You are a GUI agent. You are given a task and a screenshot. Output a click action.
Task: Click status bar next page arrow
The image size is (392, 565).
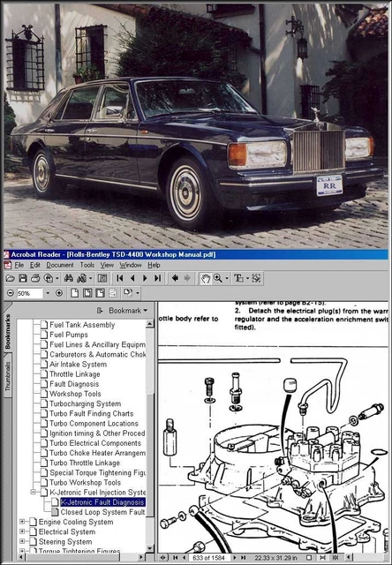235,558
